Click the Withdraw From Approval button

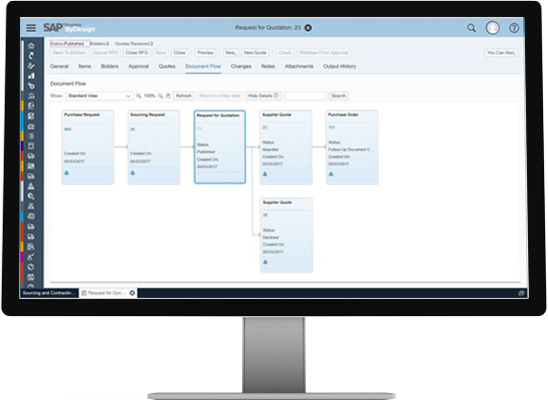click(x=323, y=53)
